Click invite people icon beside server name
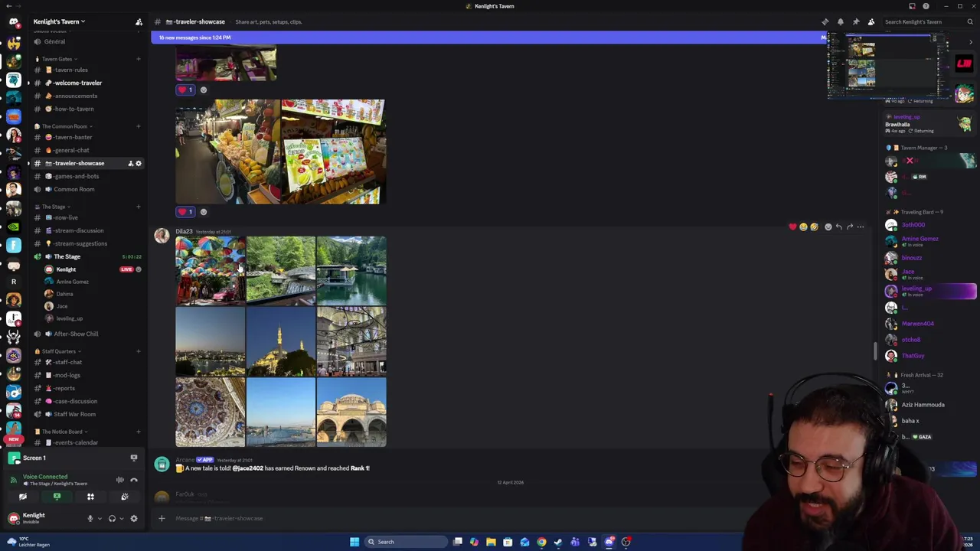 click(139, 21)
